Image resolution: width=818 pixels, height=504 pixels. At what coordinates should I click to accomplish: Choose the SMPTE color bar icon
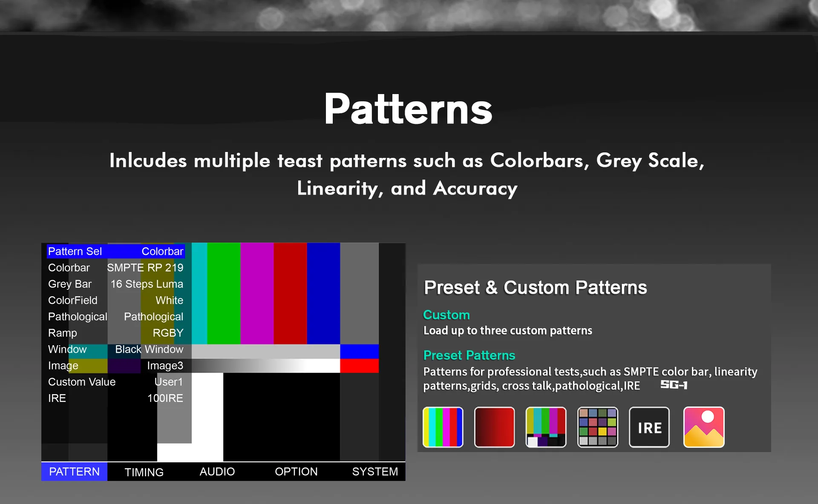546,427
